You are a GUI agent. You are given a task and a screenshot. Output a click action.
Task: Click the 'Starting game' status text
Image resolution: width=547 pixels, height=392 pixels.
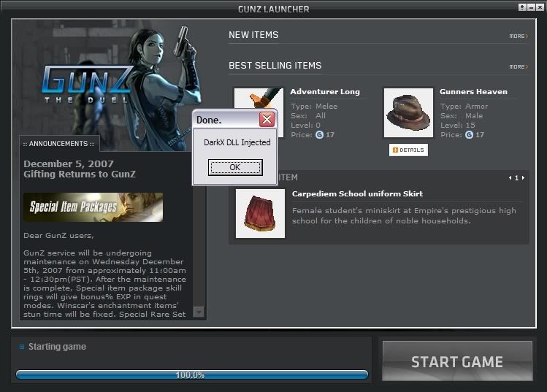tap(57, 347)
